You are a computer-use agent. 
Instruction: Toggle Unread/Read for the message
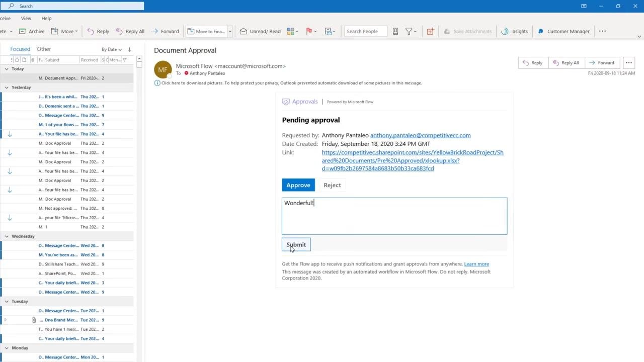(x=260, y=31)
